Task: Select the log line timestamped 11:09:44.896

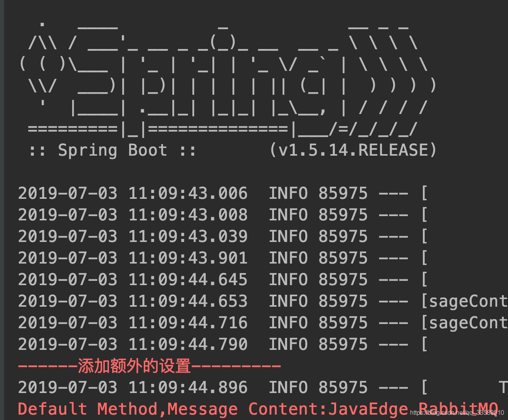Action: [x=263, y=388]
